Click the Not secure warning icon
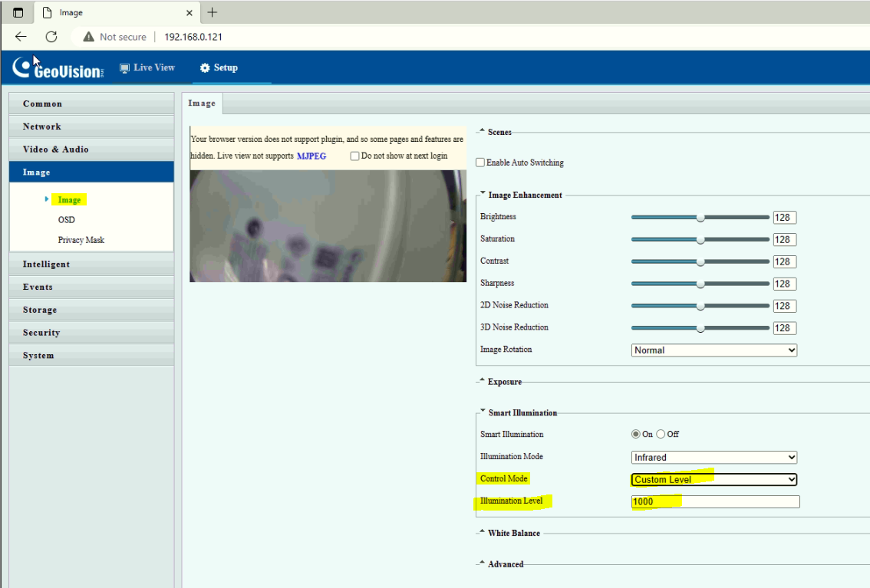870x588 pixels. pyautogui.click(x=88, y=37)
